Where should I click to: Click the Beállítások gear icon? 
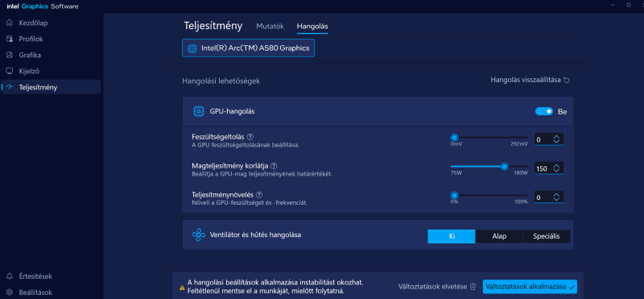point(10,293)
